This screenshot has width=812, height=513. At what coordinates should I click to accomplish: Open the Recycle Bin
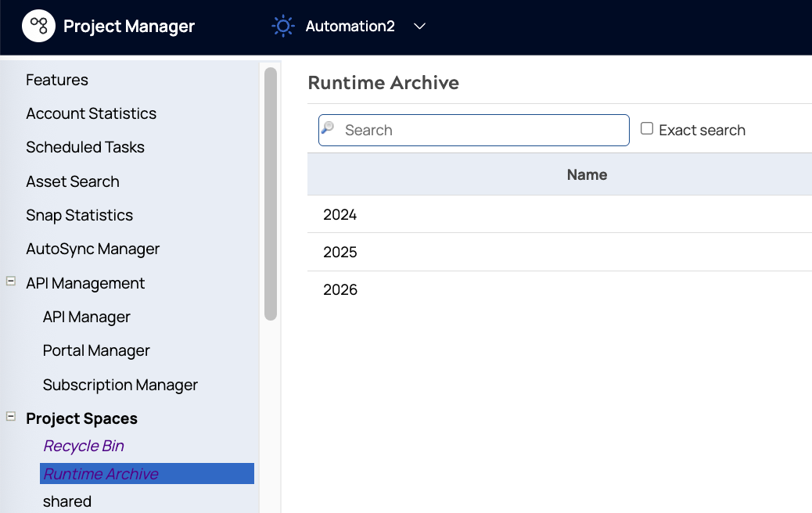pos(84,446)
